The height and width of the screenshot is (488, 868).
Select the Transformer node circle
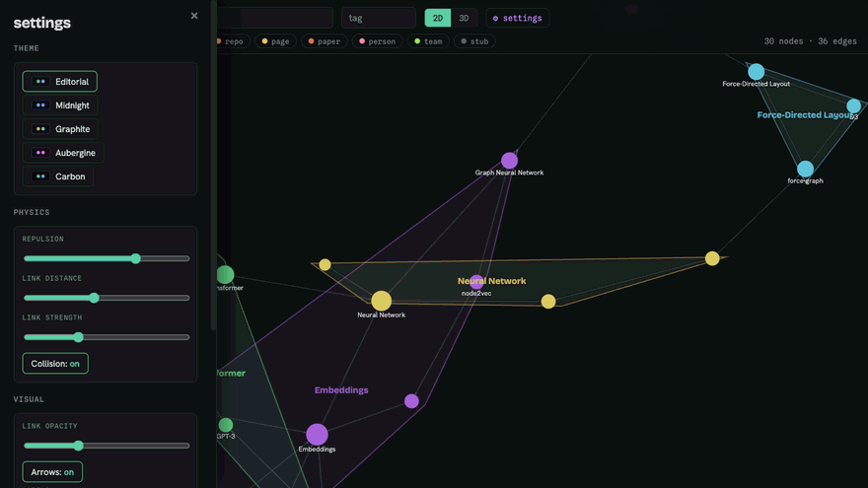pyautogui.click(x=225, y=274)
